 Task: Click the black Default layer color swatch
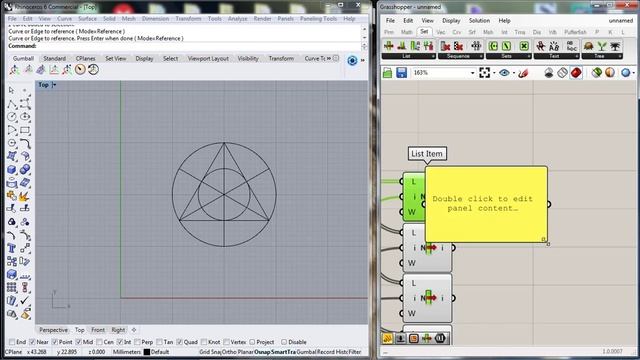click(x=147, y=352)
